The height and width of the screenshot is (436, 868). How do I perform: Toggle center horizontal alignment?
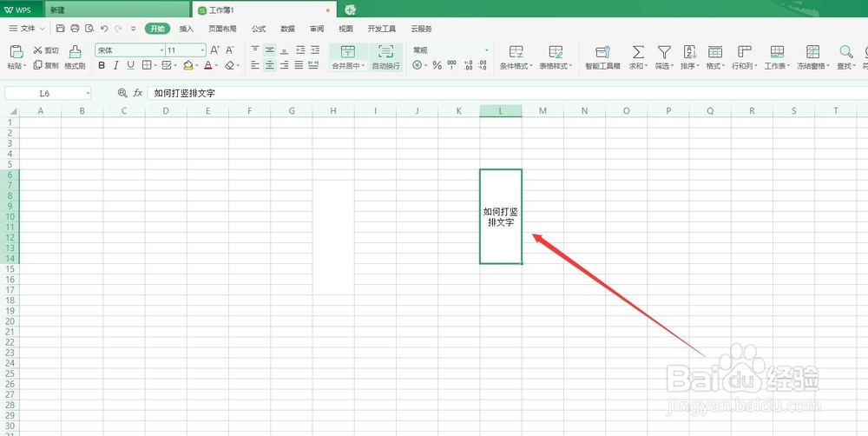[270, 65]
